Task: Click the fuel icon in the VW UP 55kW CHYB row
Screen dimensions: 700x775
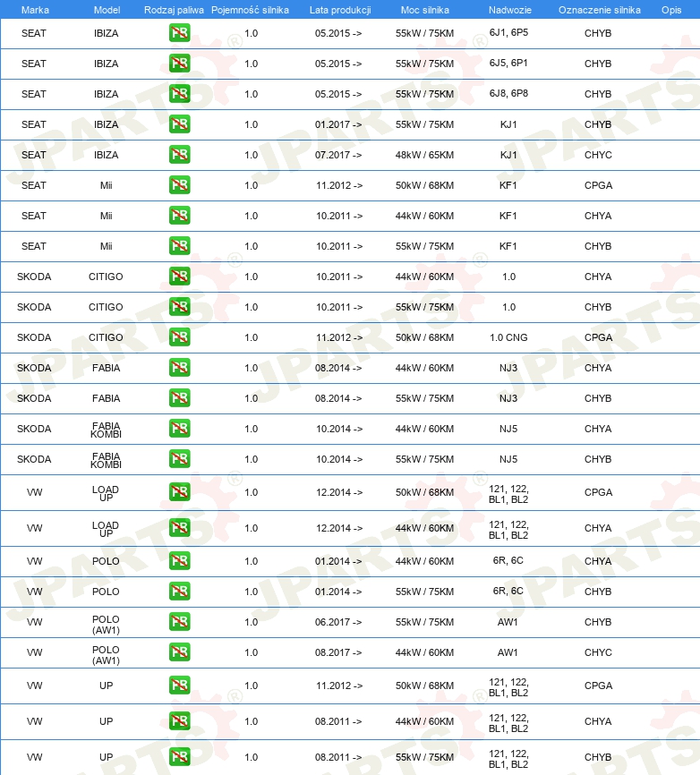Action: click(x=179, y=756)
